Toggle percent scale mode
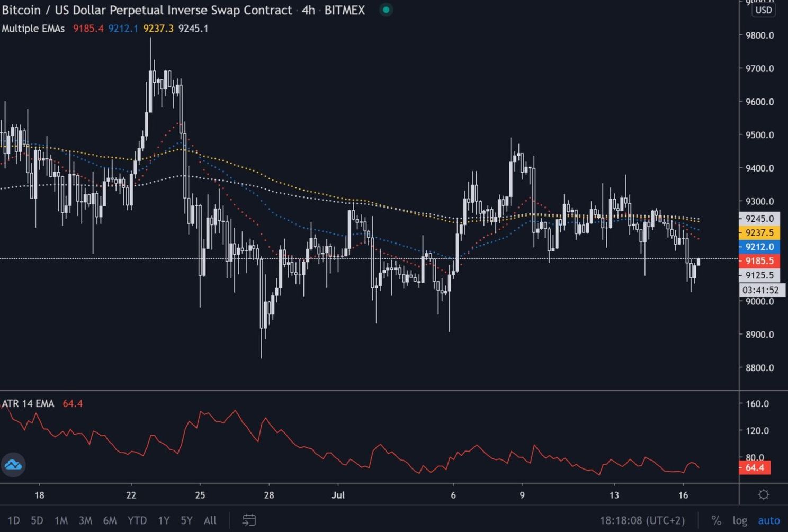Viewport: 788px width, 532px height. click(x=716, y=520)
